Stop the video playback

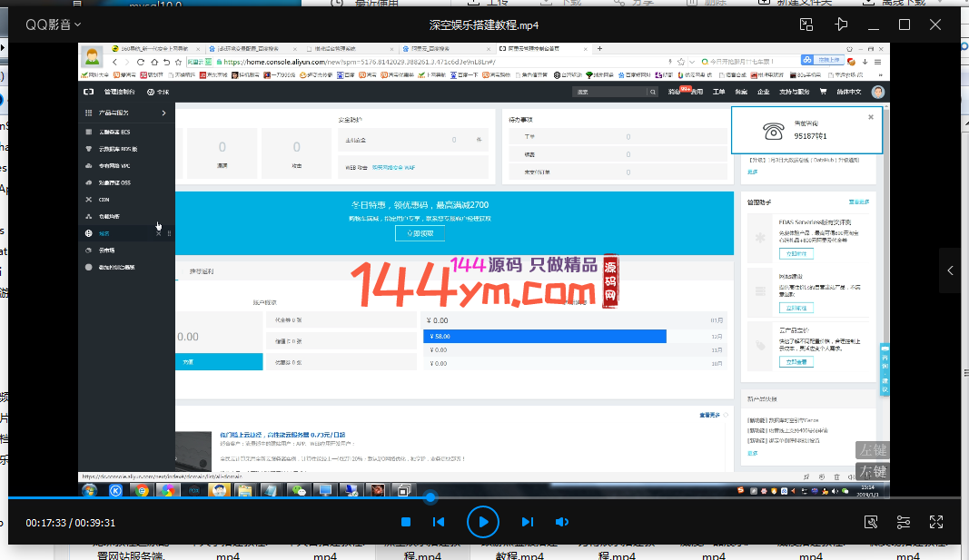407,522
